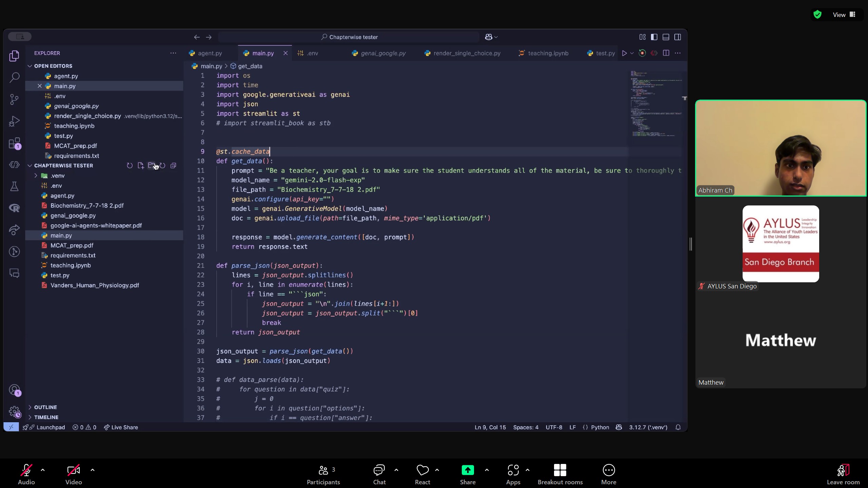Open the editor More Actions ellipsis
Image resolution: width=868 pixels, height=488 pixels.
678,53
